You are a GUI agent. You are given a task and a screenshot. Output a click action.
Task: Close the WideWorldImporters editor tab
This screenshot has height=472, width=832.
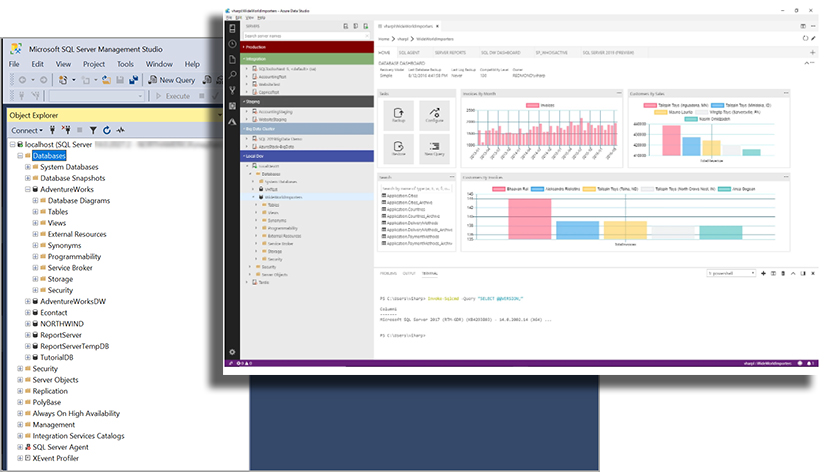437,26
